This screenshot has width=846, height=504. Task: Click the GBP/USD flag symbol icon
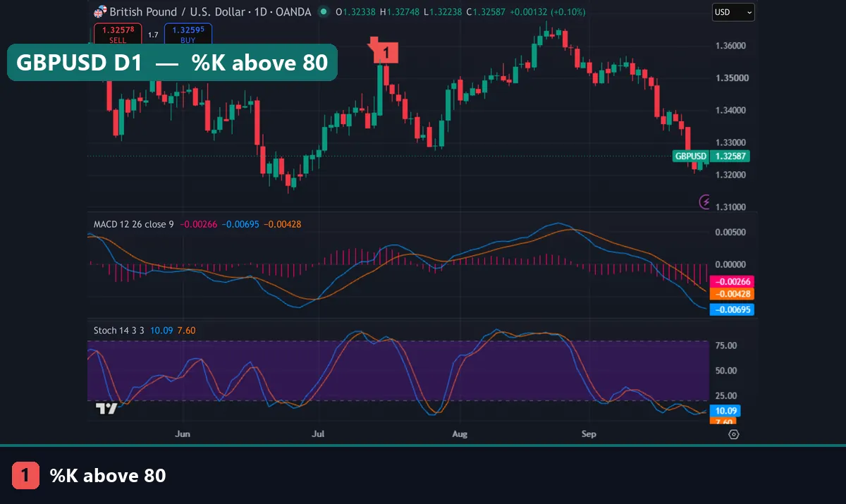pos(100,12)
